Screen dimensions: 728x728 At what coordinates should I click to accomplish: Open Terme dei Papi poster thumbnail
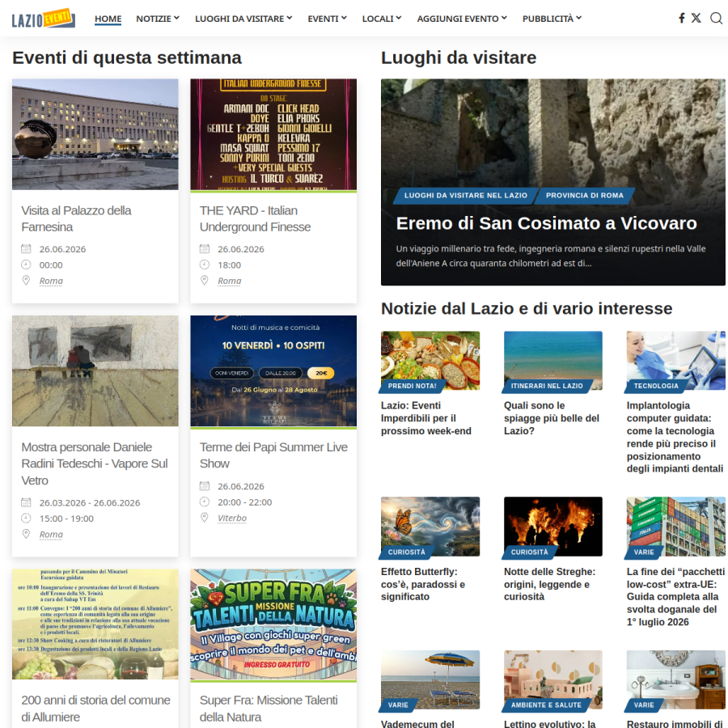tap(273, 371)
